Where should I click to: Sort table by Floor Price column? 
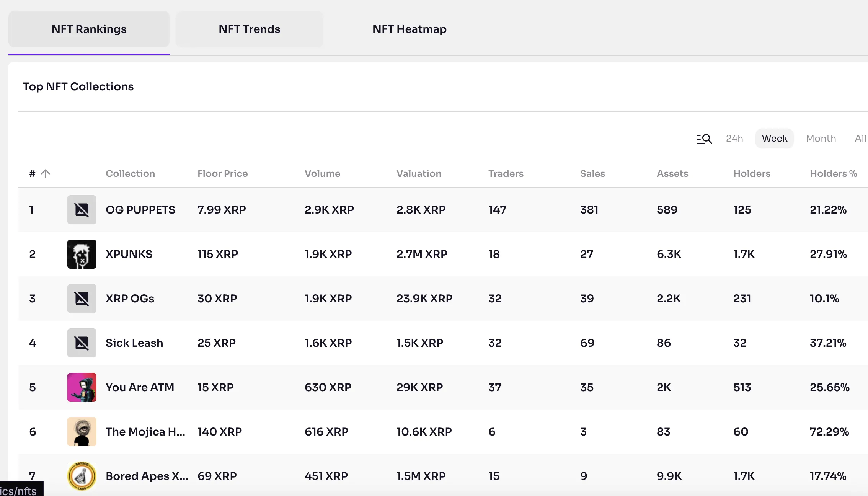click(222, 174)
